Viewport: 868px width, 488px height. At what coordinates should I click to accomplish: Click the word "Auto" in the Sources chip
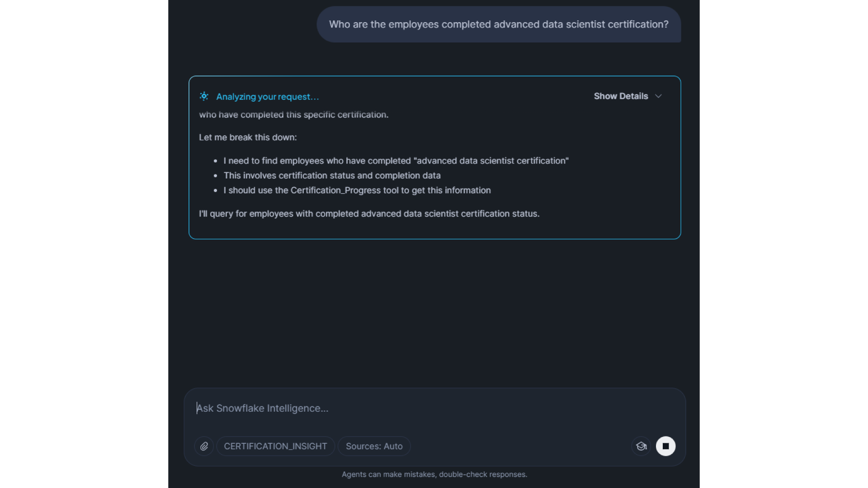pos(393,446)
